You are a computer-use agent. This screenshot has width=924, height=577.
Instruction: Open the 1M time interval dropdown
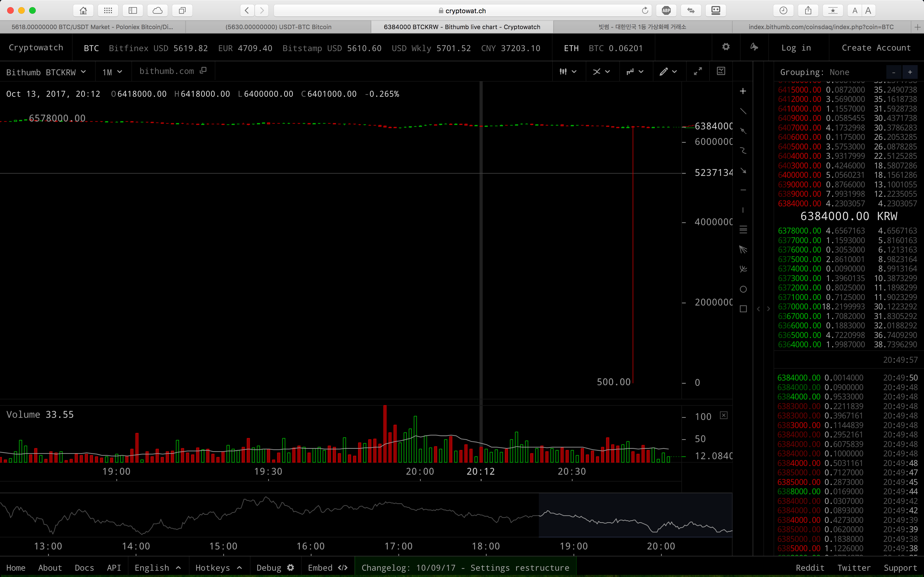[x=112, y=72]
